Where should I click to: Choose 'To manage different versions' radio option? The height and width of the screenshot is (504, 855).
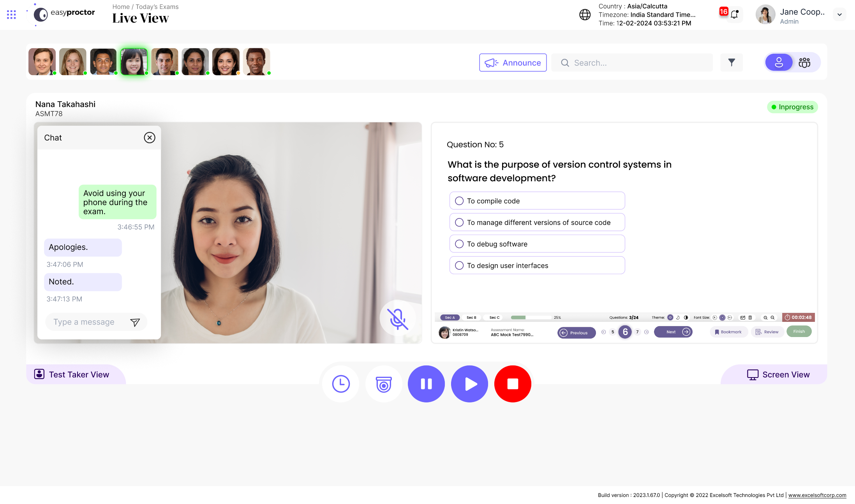459,222
